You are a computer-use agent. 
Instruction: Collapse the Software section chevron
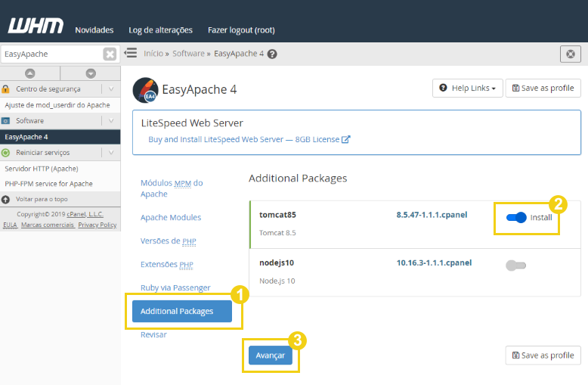coord(111,121)
